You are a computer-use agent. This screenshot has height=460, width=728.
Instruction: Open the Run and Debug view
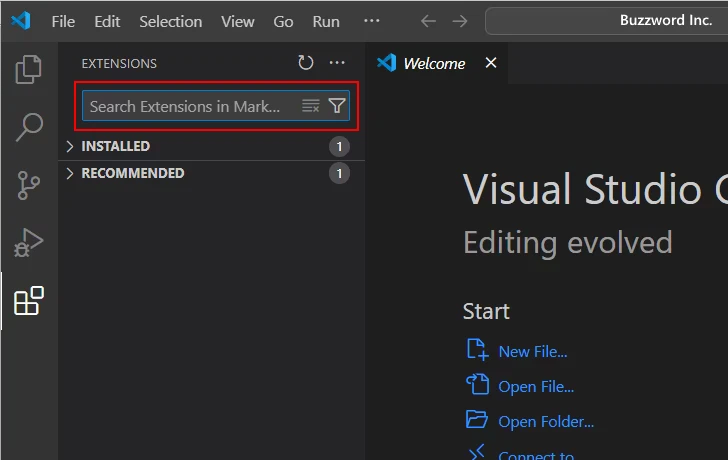tap(29, 243)
